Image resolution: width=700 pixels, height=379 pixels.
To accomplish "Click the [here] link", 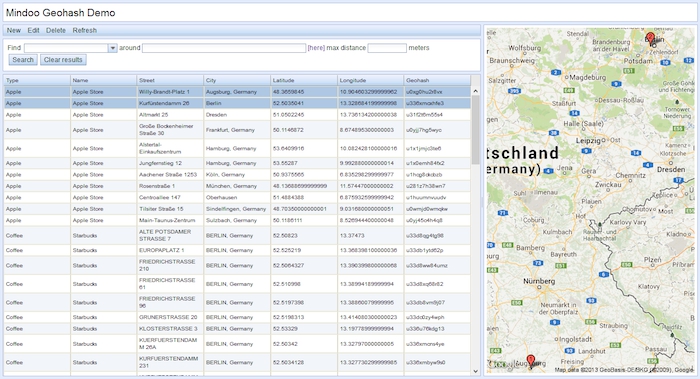I will tap(316, 48).
